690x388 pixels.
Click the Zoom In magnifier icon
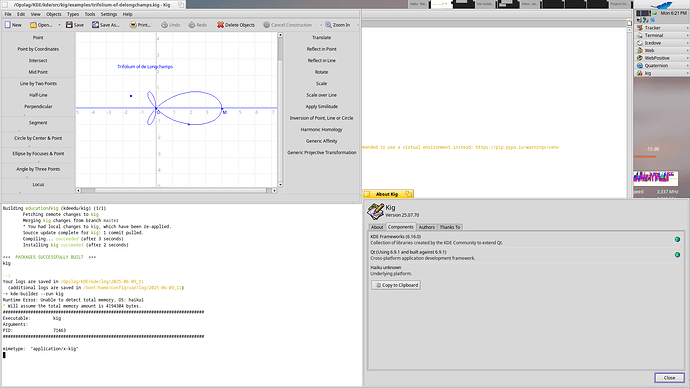[x=328, y=25]
